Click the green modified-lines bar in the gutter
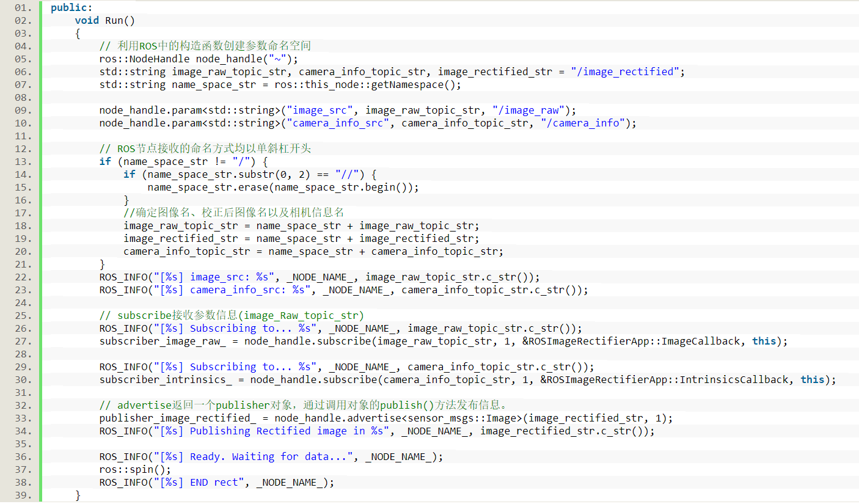The width and height of the screenshot is (859, 504). point(39,244)
